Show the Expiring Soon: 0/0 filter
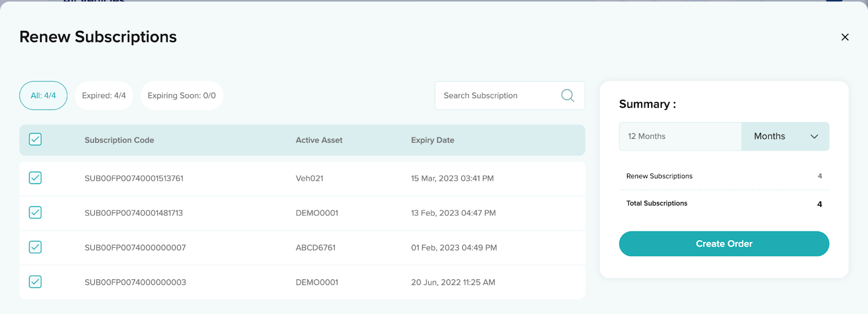The width and height of the screenshot is (868, 314). [182, 95]
